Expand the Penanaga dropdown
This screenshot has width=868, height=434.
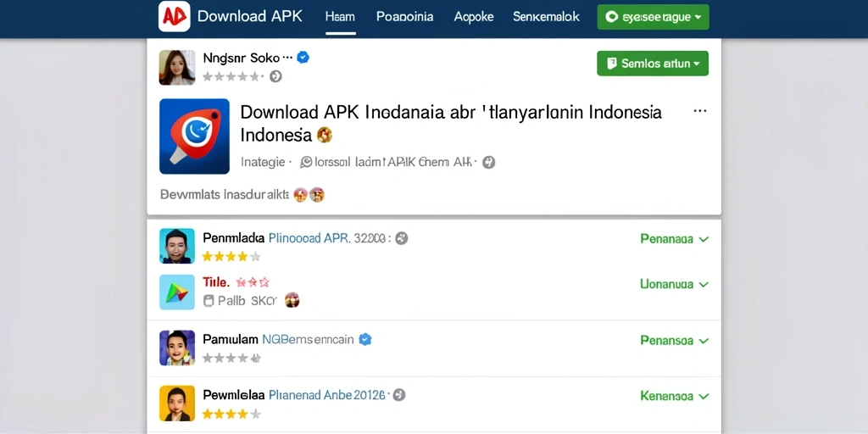pos(674,239)
